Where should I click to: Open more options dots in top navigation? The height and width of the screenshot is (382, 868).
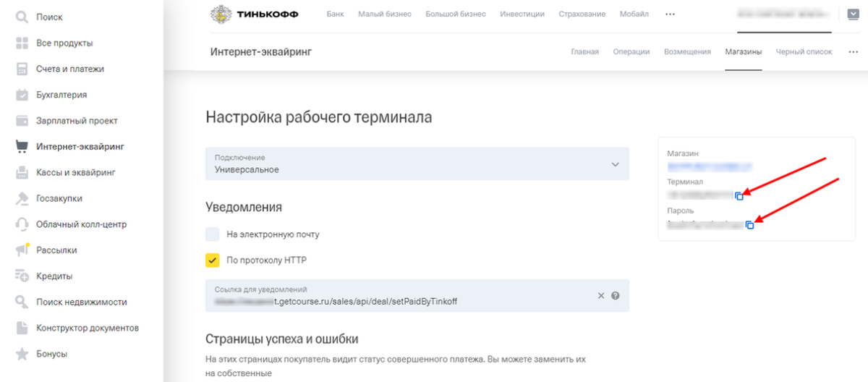click(670, 14)
